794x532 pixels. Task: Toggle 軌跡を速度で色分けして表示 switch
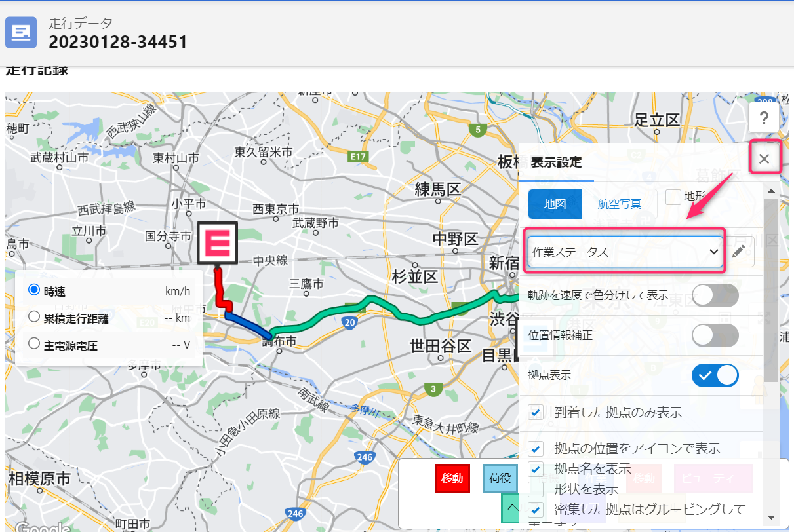(715, 295)
